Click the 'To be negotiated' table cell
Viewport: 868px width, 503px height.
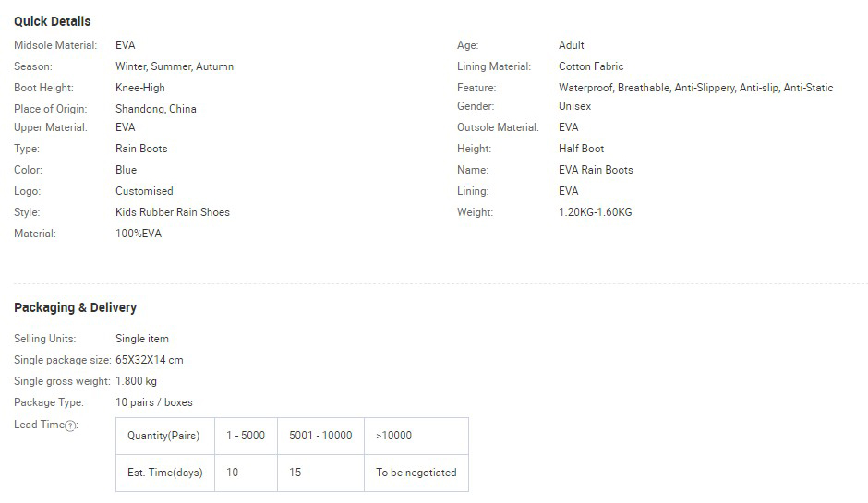point(416,473)
